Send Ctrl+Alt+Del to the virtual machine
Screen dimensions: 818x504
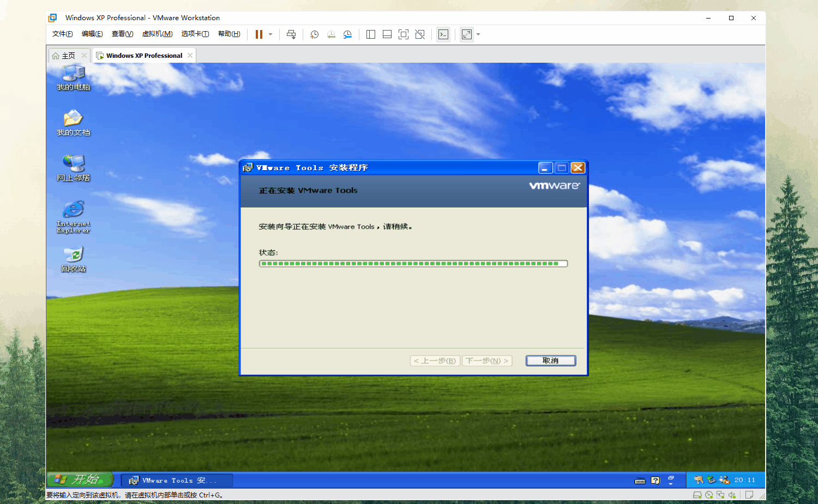click(291, 34)
